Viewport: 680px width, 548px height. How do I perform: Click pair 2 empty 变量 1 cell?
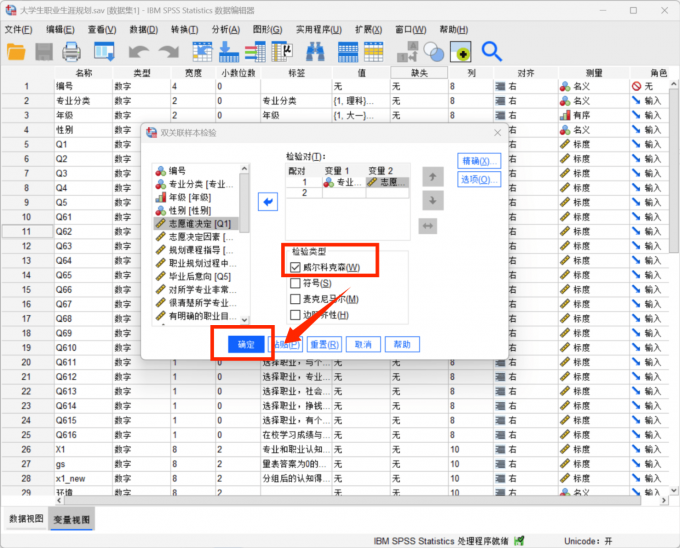pyautogui.click(x=344, y=193)
